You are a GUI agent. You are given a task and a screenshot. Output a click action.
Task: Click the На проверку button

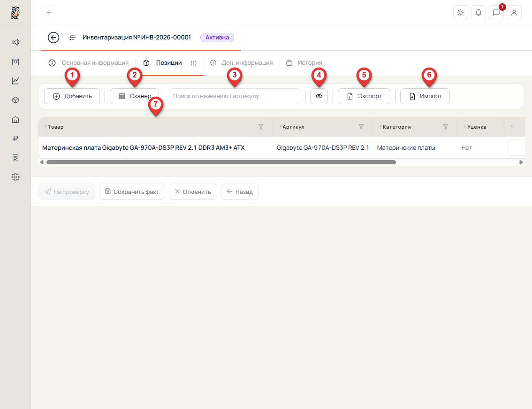point(67,192)
